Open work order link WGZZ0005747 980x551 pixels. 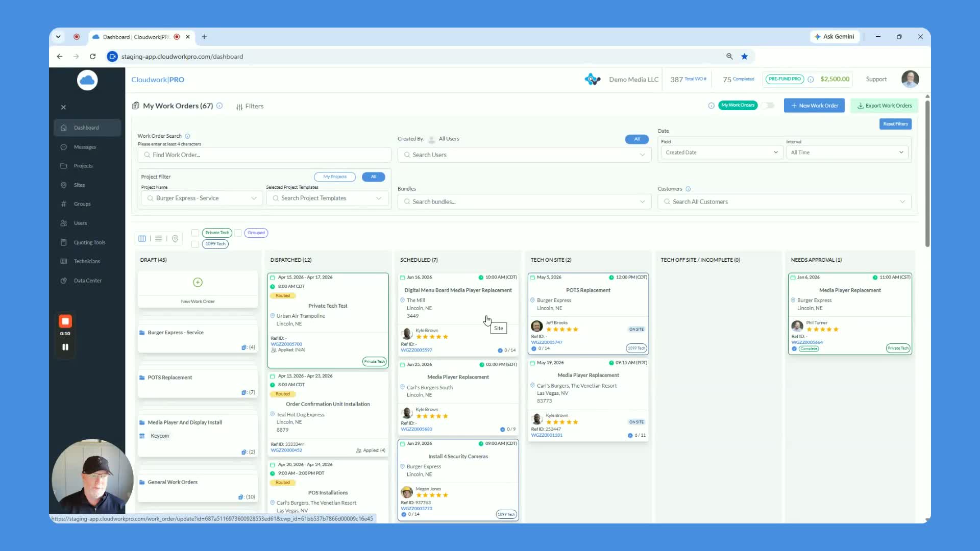[x=547, y=342]
